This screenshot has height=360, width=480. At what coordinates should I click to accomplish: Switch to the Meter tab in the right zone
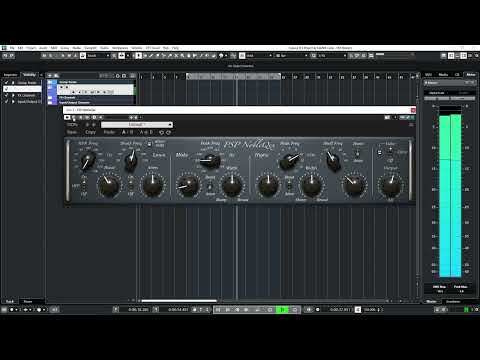click(471, 75)
